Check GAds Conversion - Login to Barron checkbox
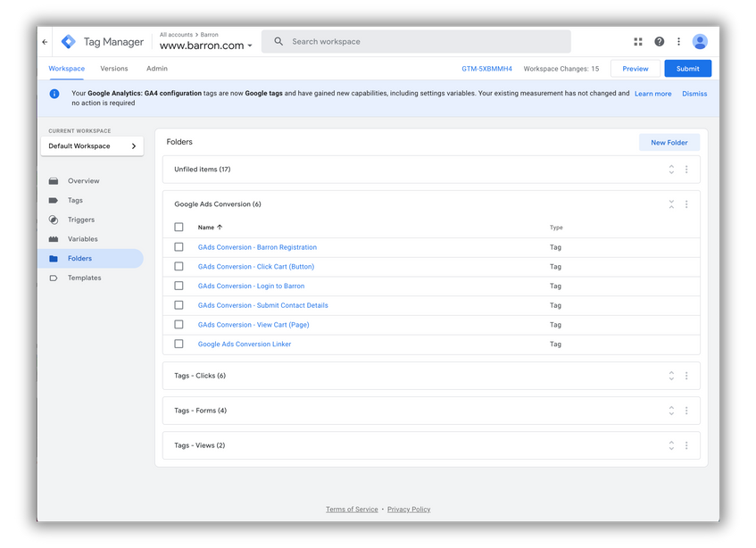The height and width of the screenshot is (548, 756). point(179,286)
